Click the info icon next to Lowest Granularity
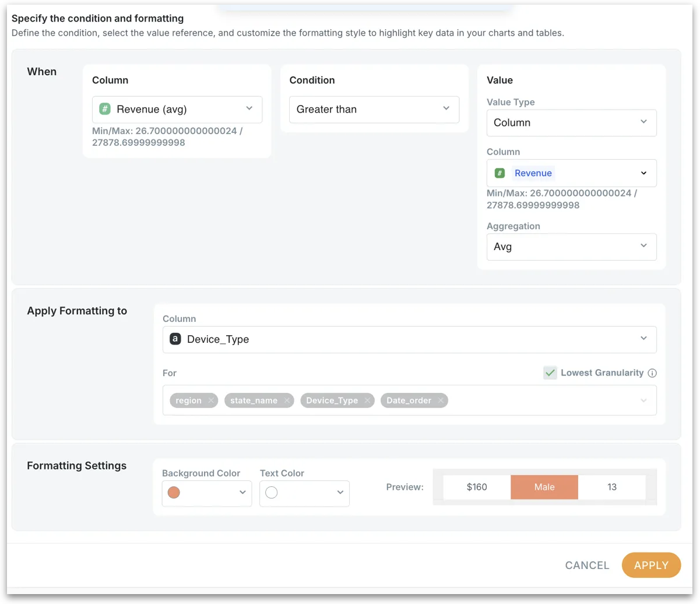700x604 pixels. pyautogui.click(x=653, y=373)
